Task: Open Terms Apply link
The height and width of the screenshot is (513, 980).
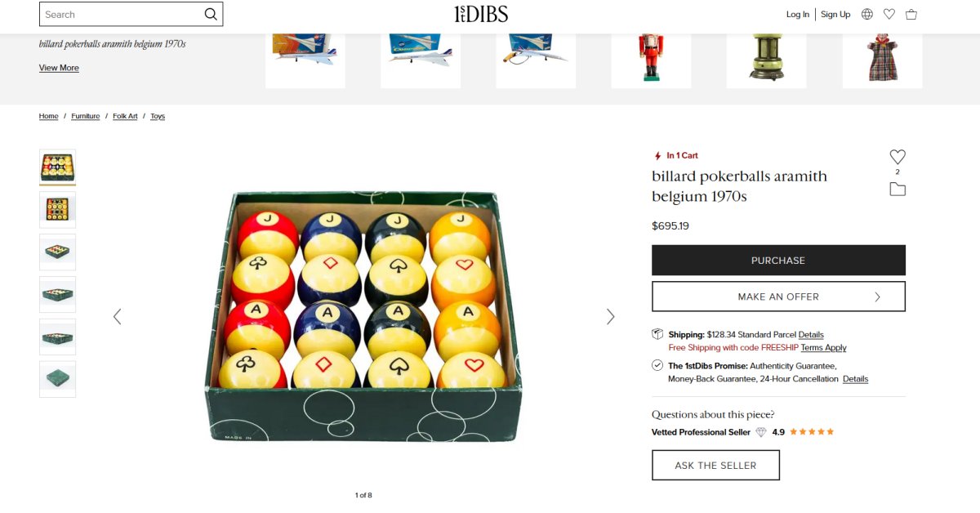Action: click(x=823, y=348)
